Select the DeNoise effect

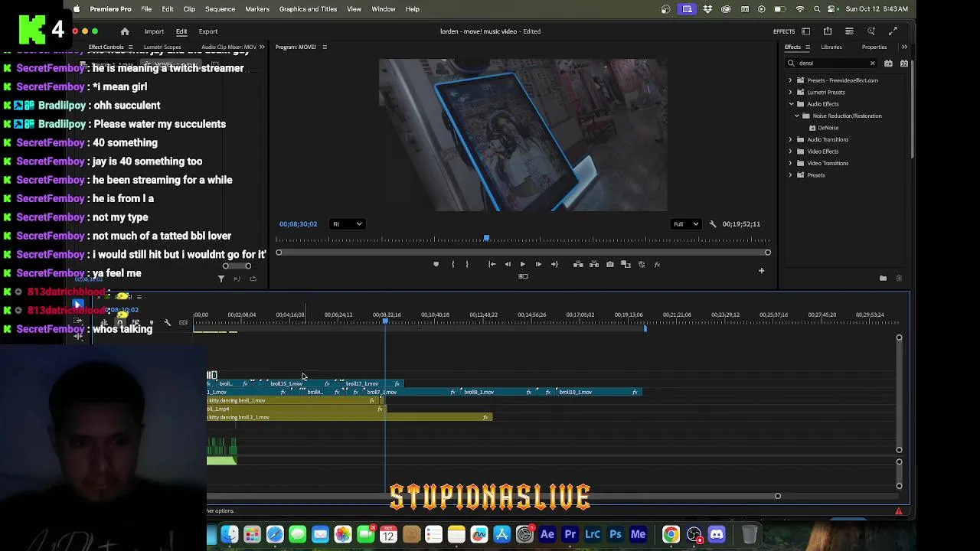click(828, 128)
